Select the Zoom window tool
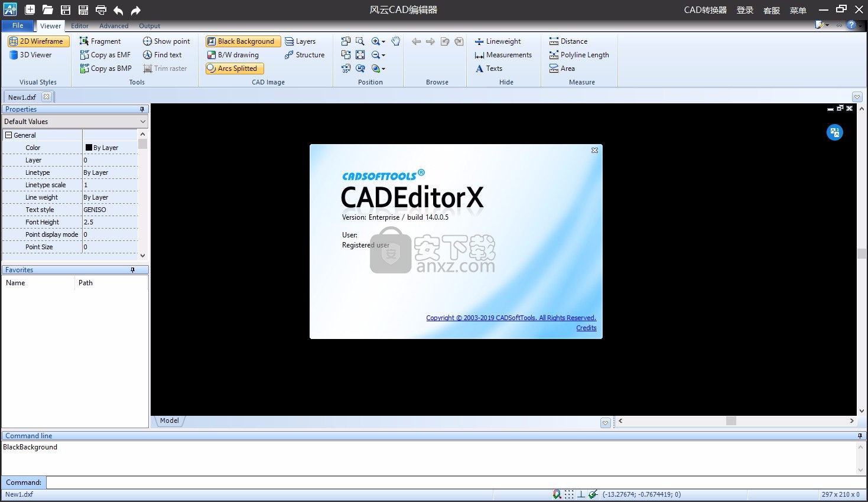 [360, 41]
